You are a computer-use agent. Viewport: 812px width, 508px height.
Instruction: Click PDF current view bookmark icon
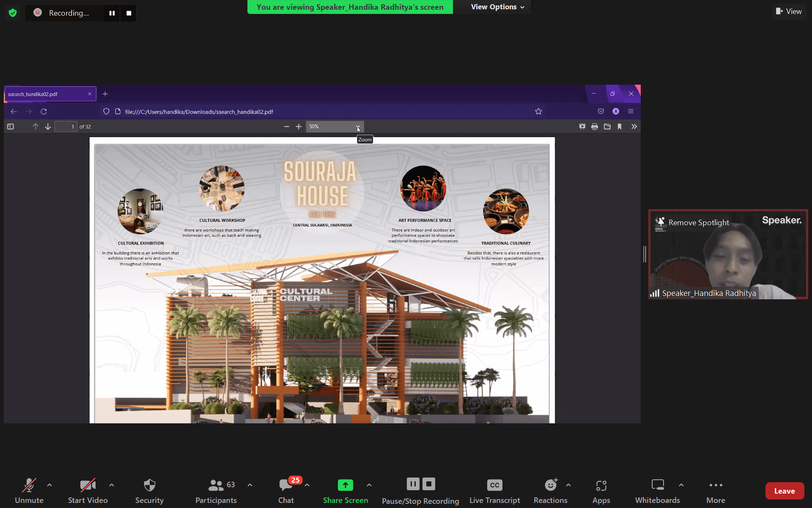pyautogui.click(x=620, y=127)
